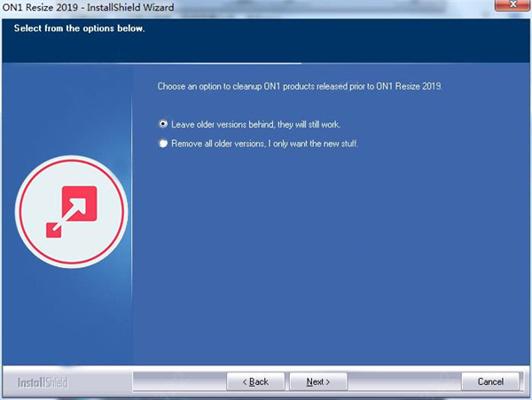Screen dimensions: 532x400
Task: Click the ON1 Resize logo icon
Action: 73,214
